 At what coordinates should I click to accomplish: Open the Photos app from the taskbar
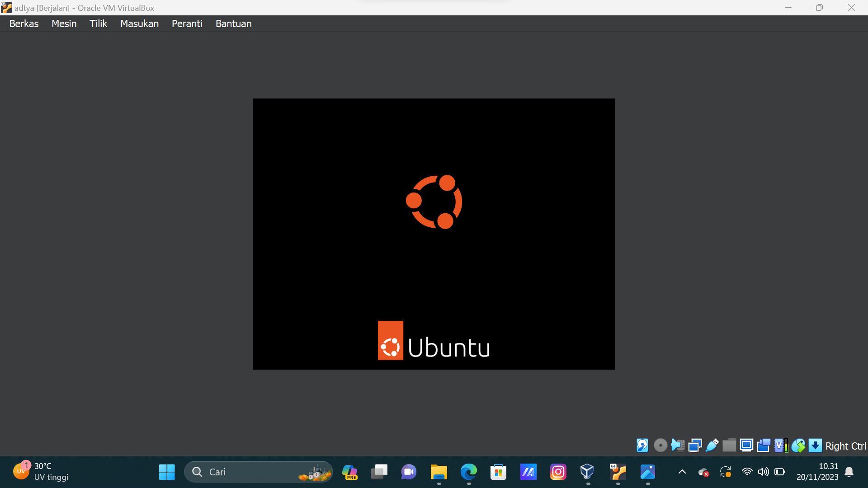coord(647,472)
